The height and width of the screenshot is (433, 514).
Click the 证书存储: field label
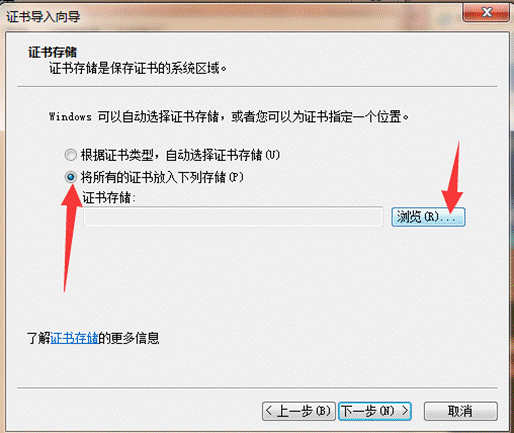click(x=109, y=198)
